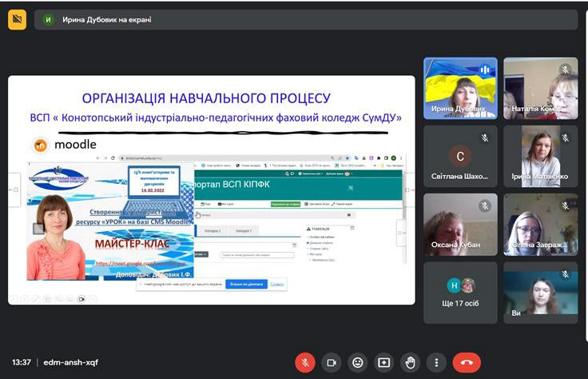
Task: Click green button in Moodle portal toolbar
Action: tap(285, 204)
